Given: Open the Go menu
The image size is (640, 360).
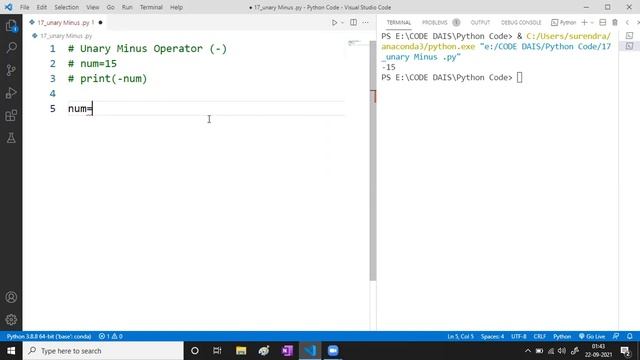Looking at the screenshot, I should click(111, 7).
